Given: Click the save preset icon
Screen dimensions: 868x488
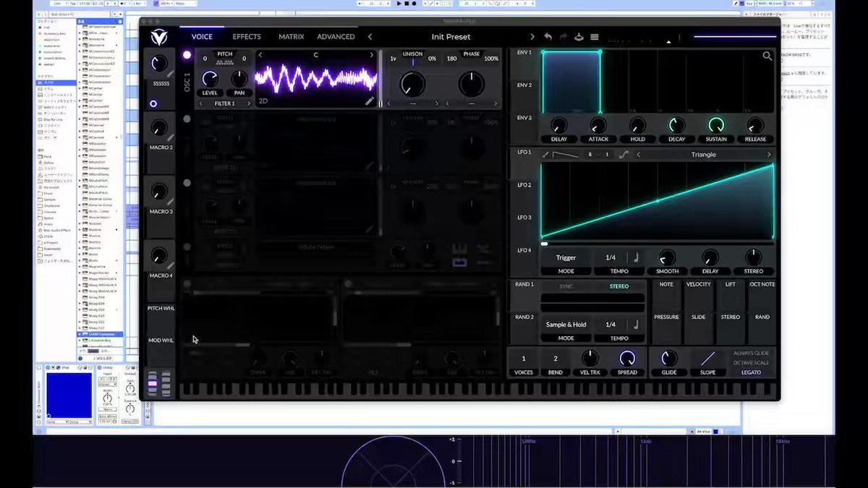Looking at the screenshot, I should point(579,37).
